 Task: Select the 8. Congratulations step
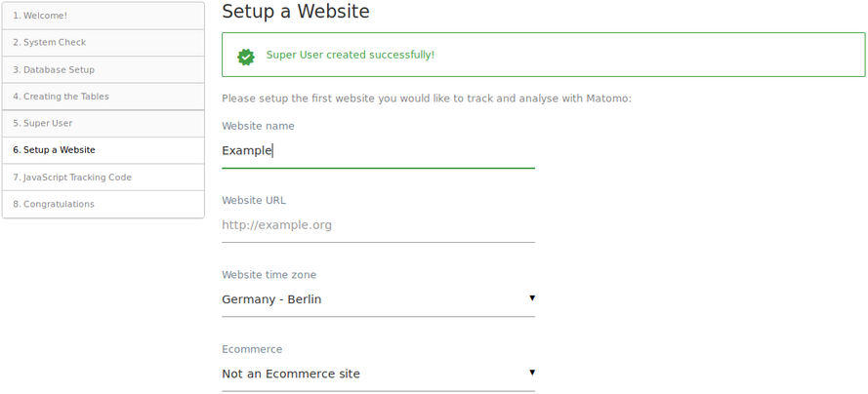pos(103,205)
